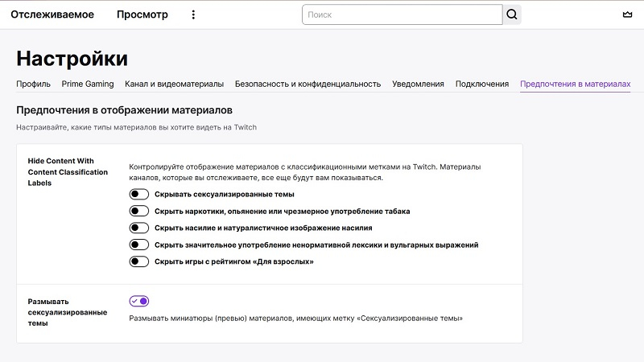The image size is (644, 362).
Task: Click the Prime crown icon
Action: pyautogui.click(x=628, y=14)
